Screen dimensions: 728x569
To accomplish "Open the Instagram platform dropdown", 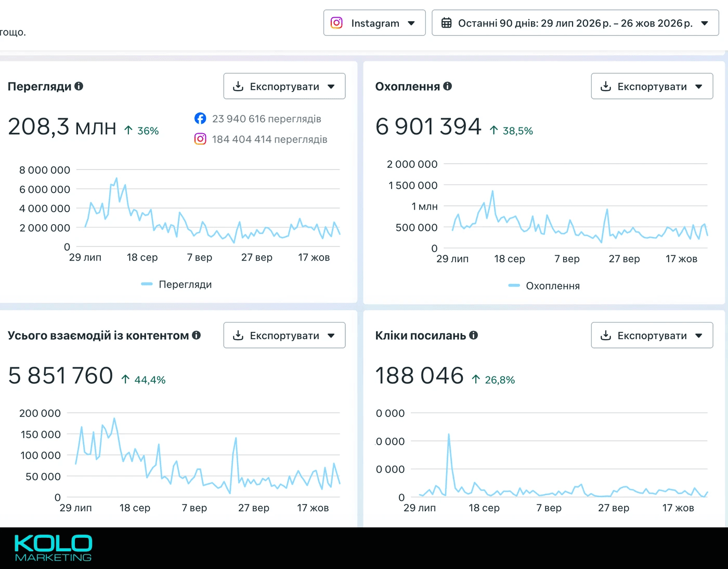I will click(x=374, y=23).
